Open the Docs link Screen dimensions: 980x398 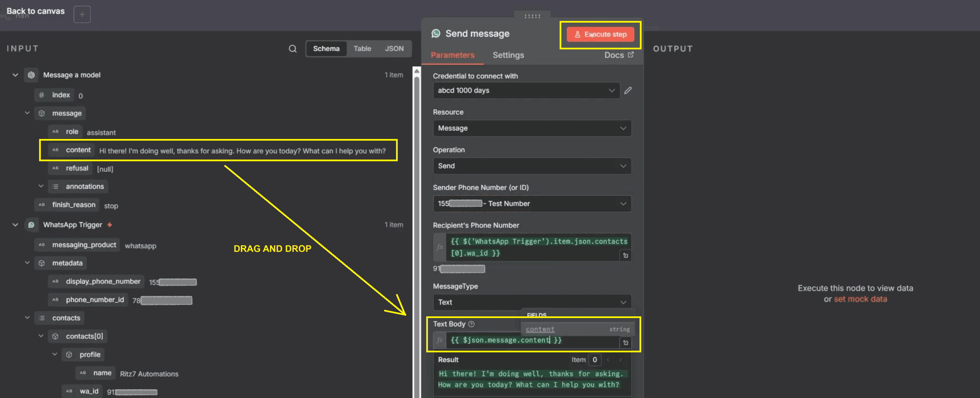618,55
